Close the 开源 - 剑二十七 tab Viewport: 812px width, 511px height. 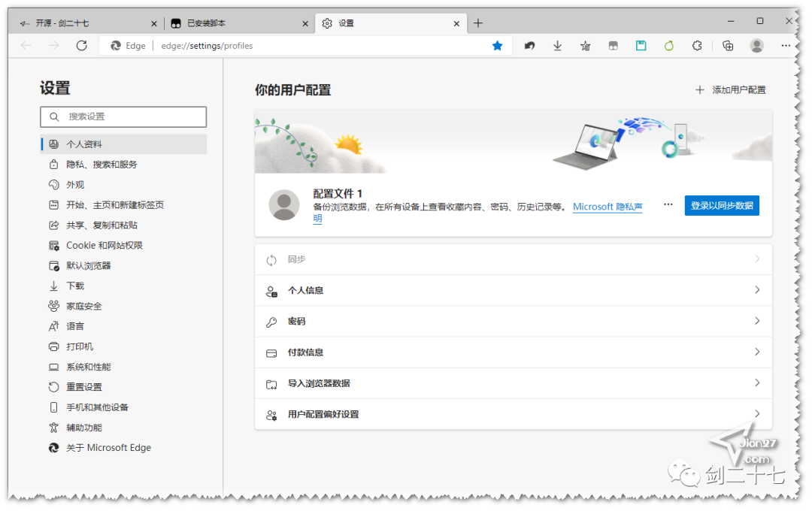[154, 23]
